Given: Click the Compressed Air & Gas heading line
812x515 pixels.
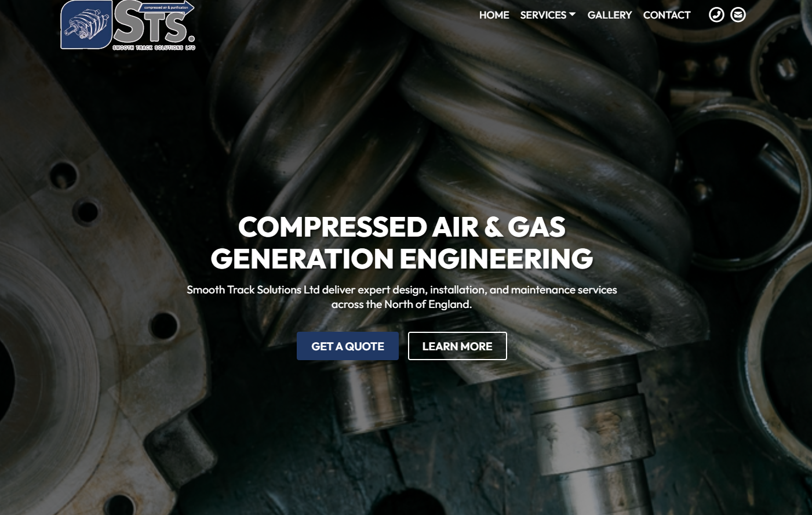Looking at the screenshot, I should tap(402, 227).
